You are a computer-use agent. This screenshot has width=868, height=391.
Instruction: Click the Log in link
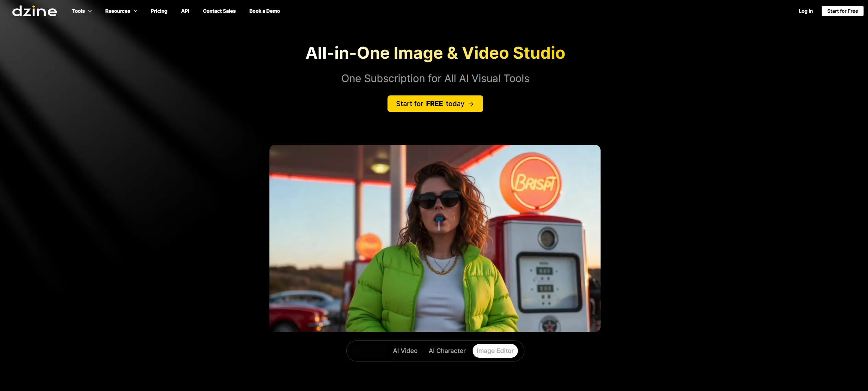(x=805, y=11)
